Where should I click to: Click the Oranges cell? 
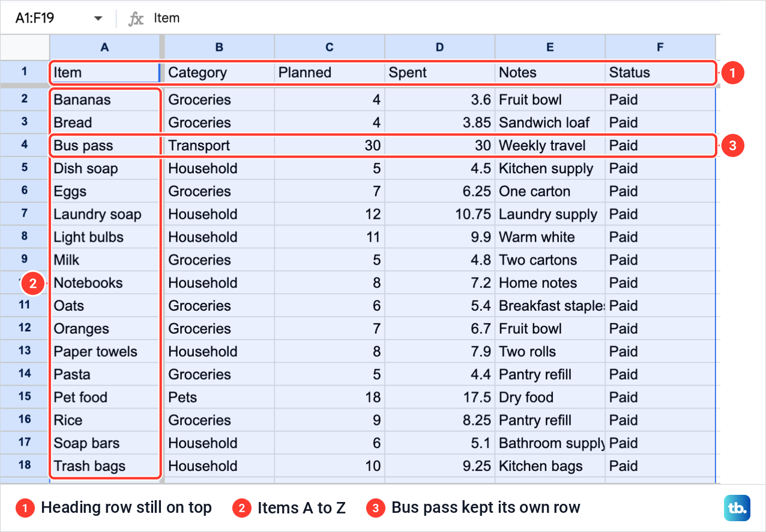coord(105,328)
